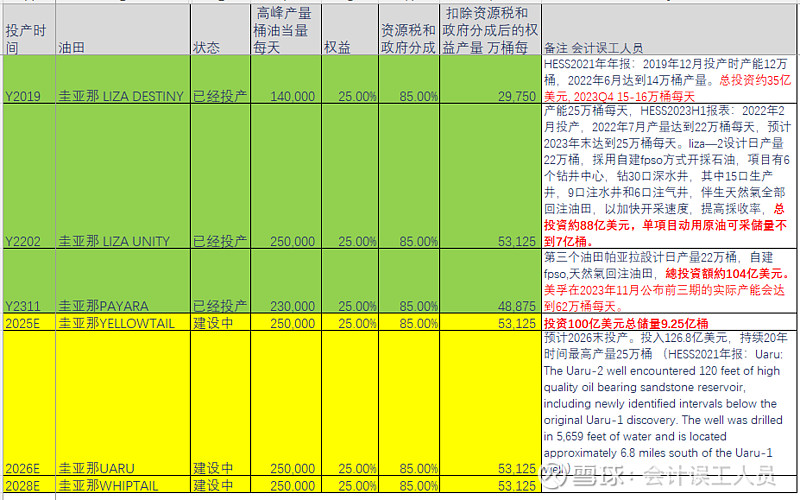
Task: Click the 投资100亿美元总储量9.25亿桶 note
Action: point(669,322)
